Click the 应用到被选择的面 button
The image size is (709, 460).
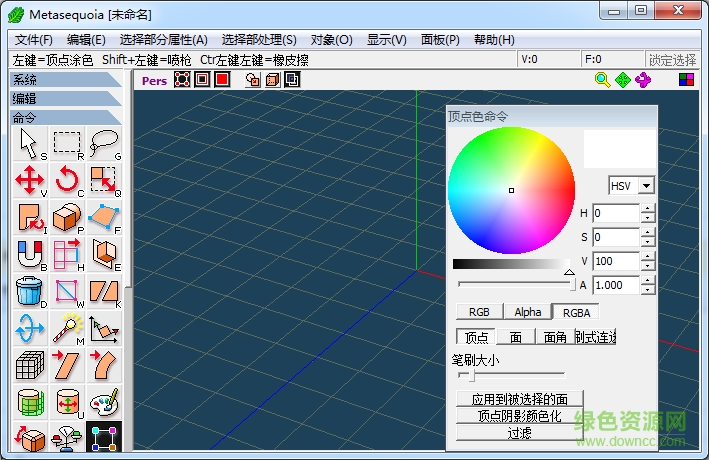519,399
